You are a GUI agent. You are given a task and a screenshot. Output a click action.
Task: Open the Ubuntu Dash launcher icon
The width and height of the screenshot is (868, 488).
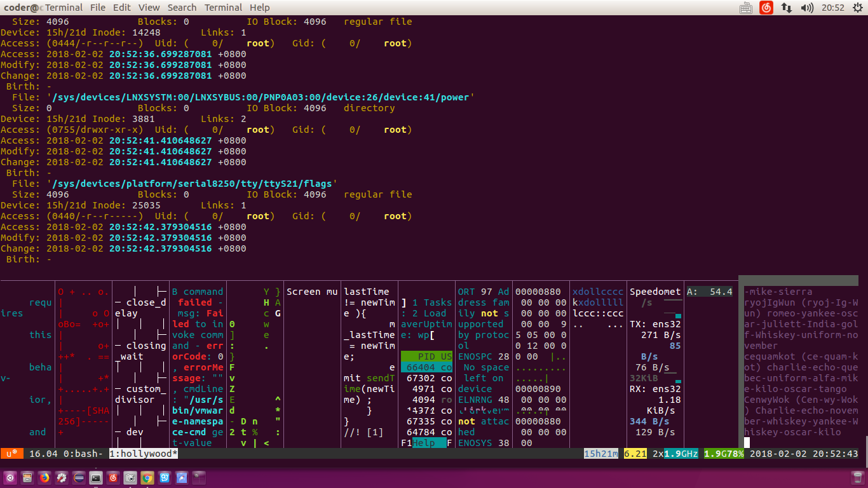(11, 477)
